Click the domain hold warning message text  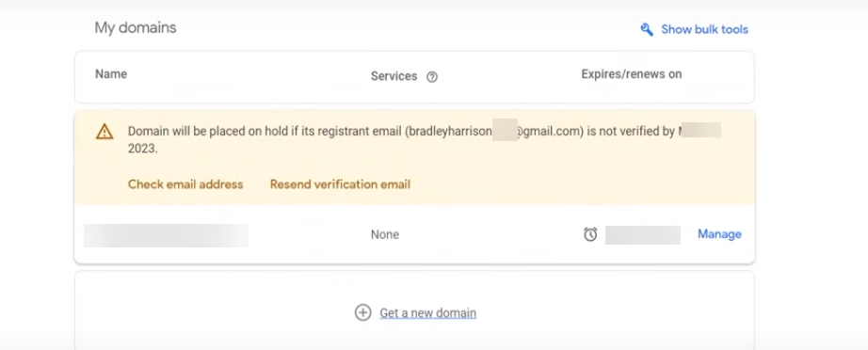(x=425, y=139)
